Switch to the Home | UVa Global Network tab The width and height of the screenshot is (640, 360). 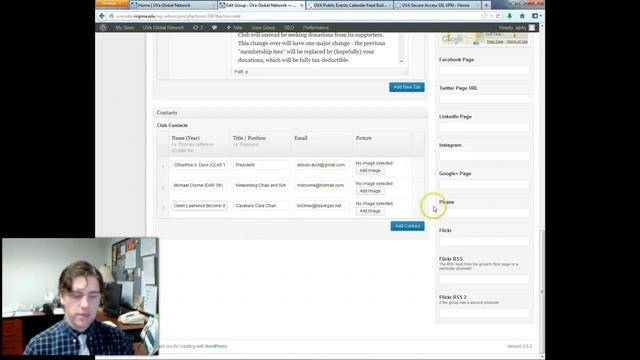(173, 5)
